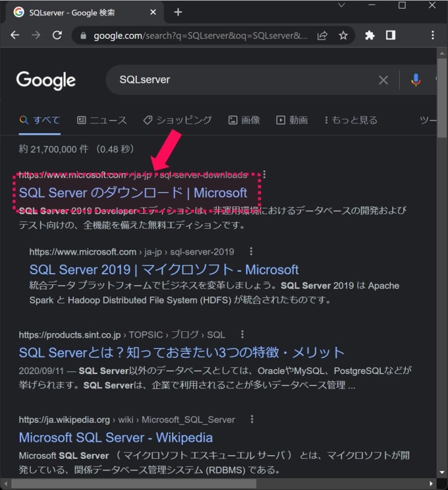The image size is (448, 490).
Task: Open more options for sql-server-downloads result
Action: click(264, 174)
